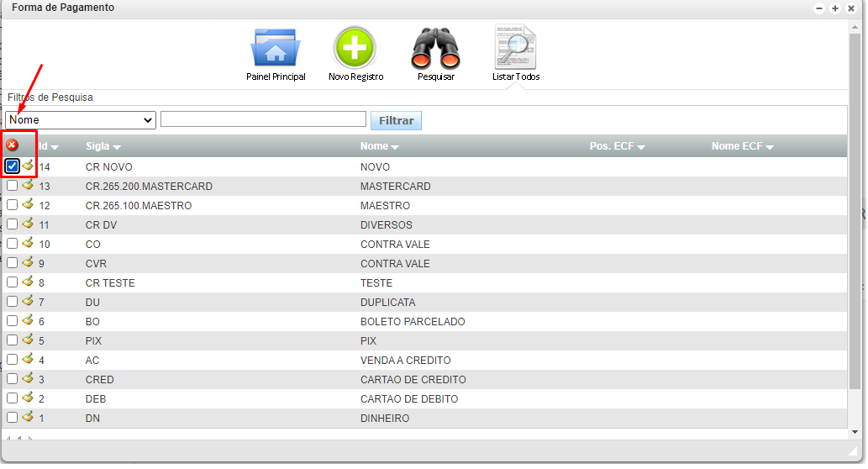Screen dimensions: 868x469
Task: Open Listar Todos document magnifier icon
Action: [x=515, y=49]
